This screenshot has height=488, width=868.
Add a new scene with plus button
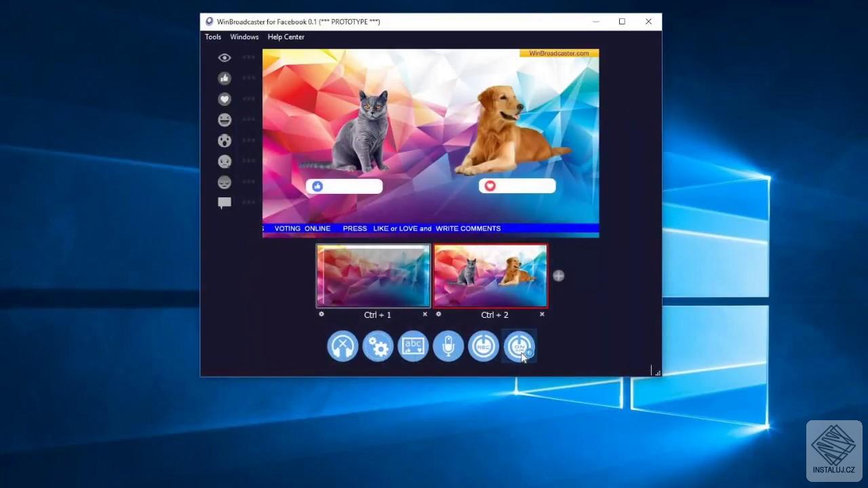click(x=558, y=276)
